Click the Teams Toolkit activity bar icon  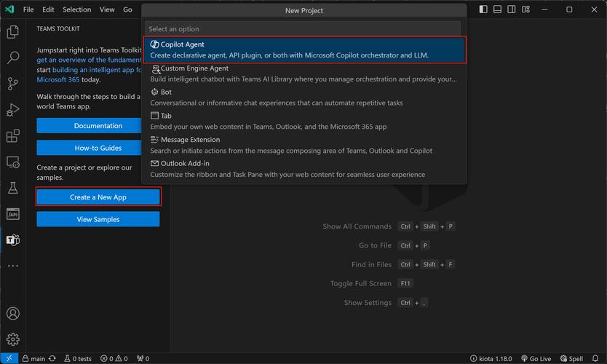(x=12, y=240)
